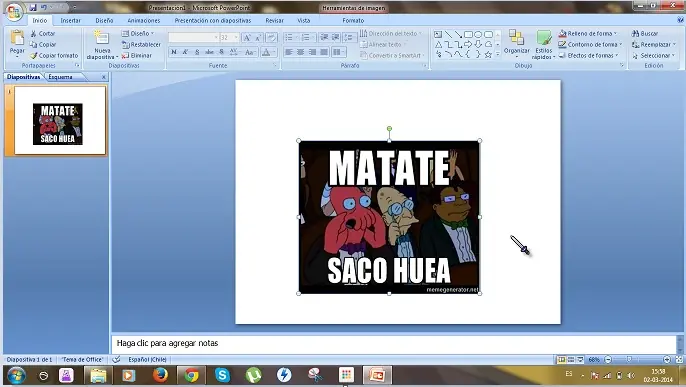Toggle underline formatting (S)
Image resolution: width=686 pixels, height=387 pixels.
coord(197,52)
